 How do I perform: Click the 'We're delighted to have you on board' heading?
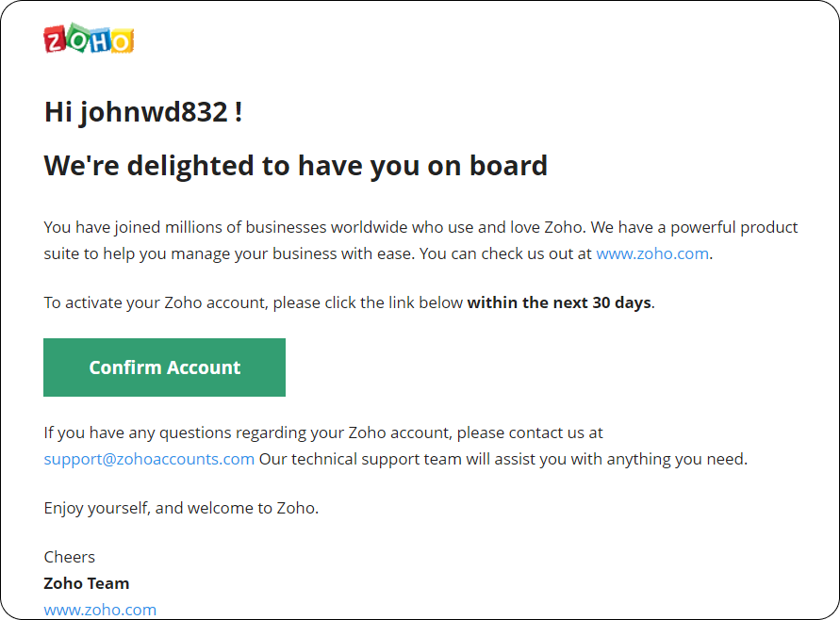(296, 166)
